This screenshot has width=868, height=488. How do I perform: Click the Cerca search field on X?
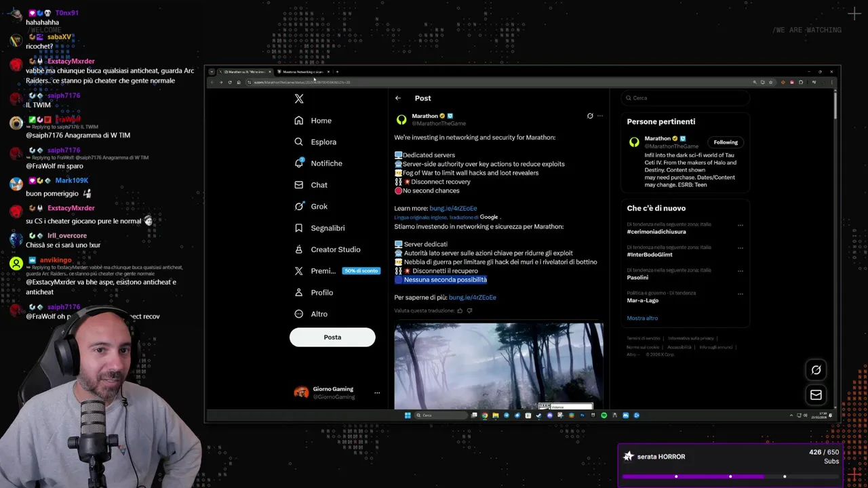[x=685, y=98]
